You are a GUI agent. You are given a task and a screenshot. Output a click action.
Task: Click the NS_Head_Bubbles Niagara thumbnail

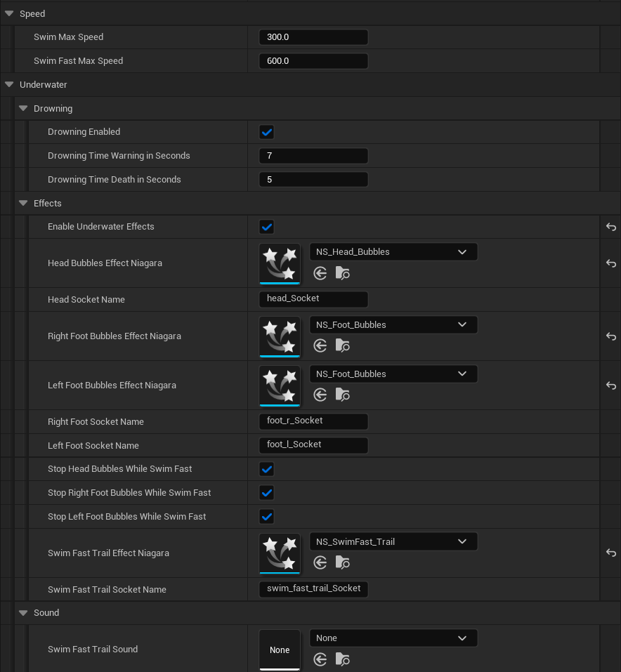tap(280, 263)
